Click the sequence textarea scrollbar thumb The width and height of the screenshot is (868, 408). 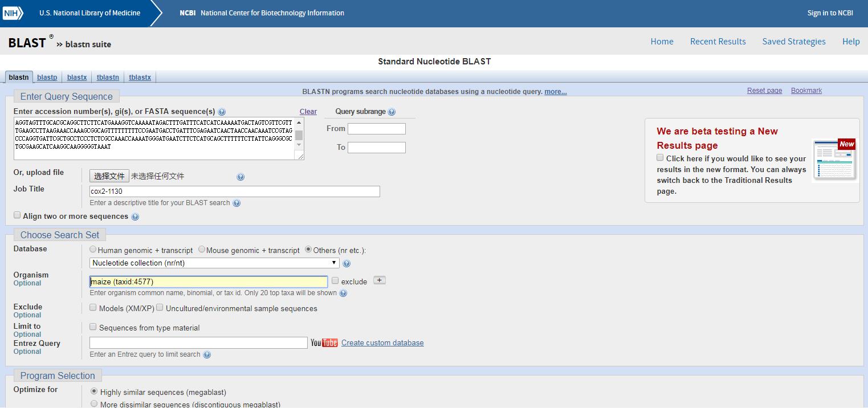(x=299, y=135)
